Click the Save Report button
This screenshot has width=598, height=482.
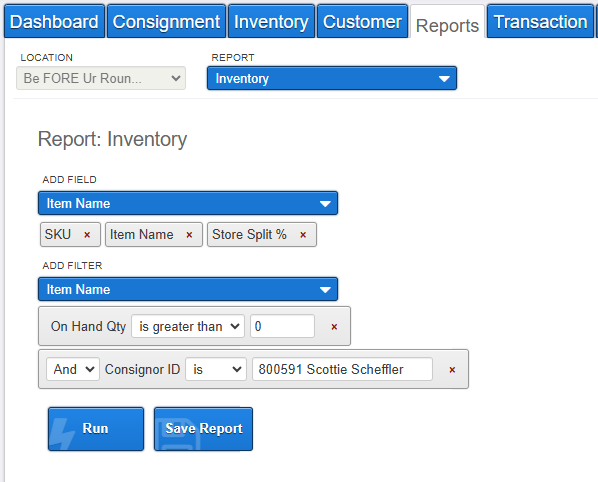(203, 429)
